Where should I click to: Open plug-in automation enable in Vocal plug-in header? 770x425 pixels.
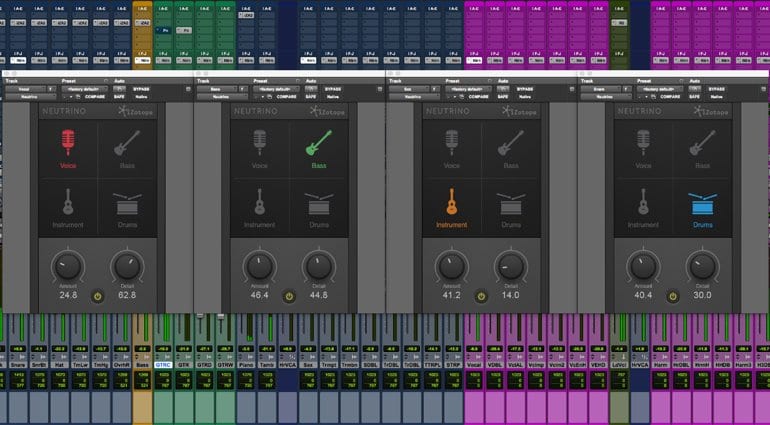pos(119,89)
